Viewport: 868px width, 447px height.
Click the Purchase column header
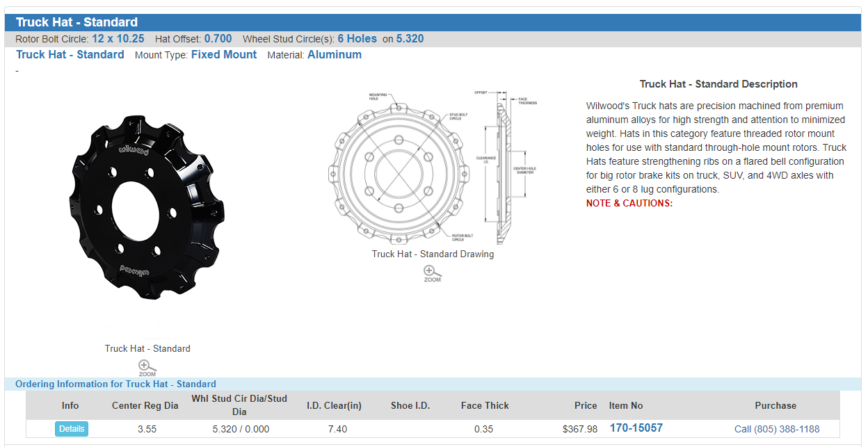775,405
